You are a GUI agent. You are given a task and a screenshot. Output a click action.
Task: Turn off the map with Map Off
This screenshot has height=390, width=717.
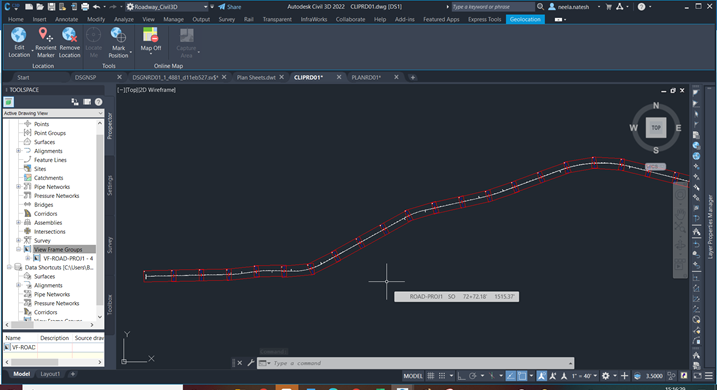150,39
